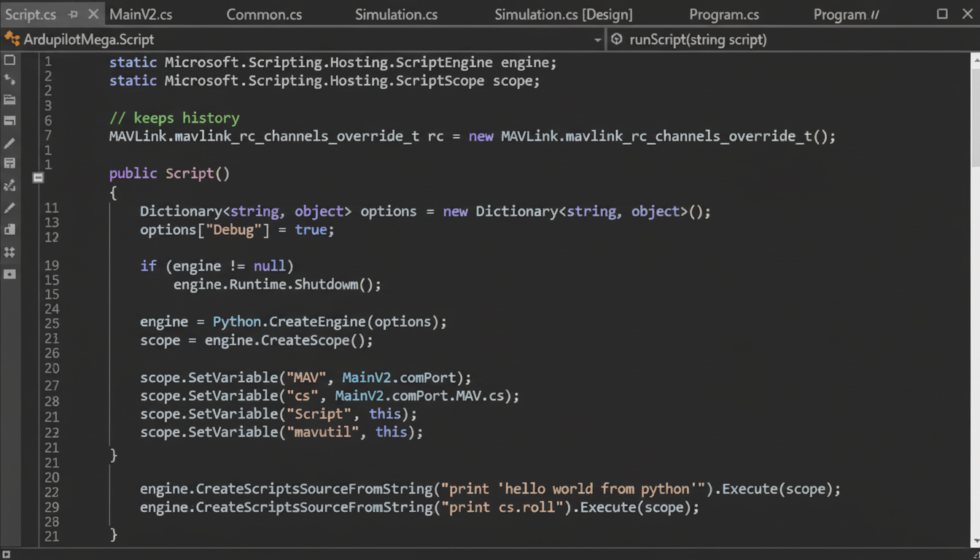The width and height of the screenshot is (980, 560).
Task: Click the pin icon on Script.cs tab
Action: coord(73,15)
